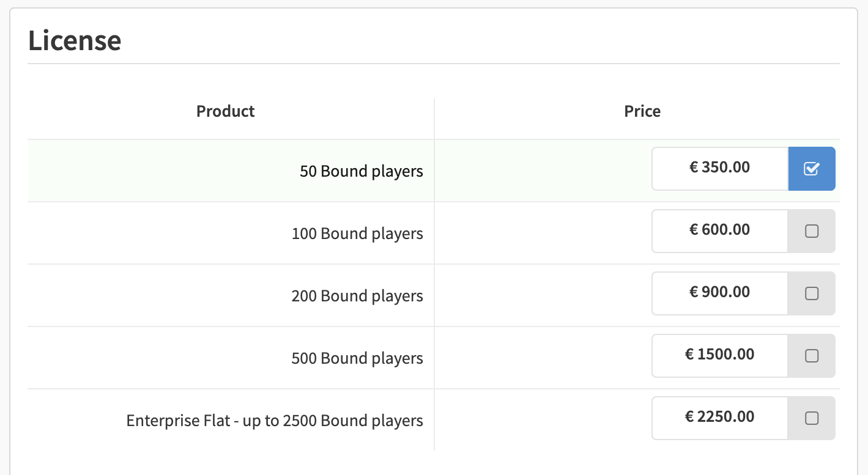Click the € 1500.00 price field

pos(720,356)
